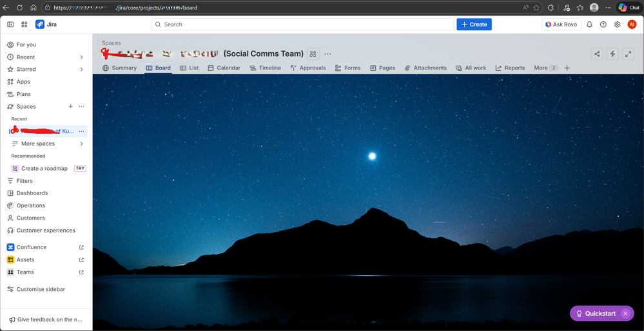Enter full screen with expand icon
Image resolution: width=644 pixels, height=331 pixels.
pyautogui.click(x=628, y=53)
